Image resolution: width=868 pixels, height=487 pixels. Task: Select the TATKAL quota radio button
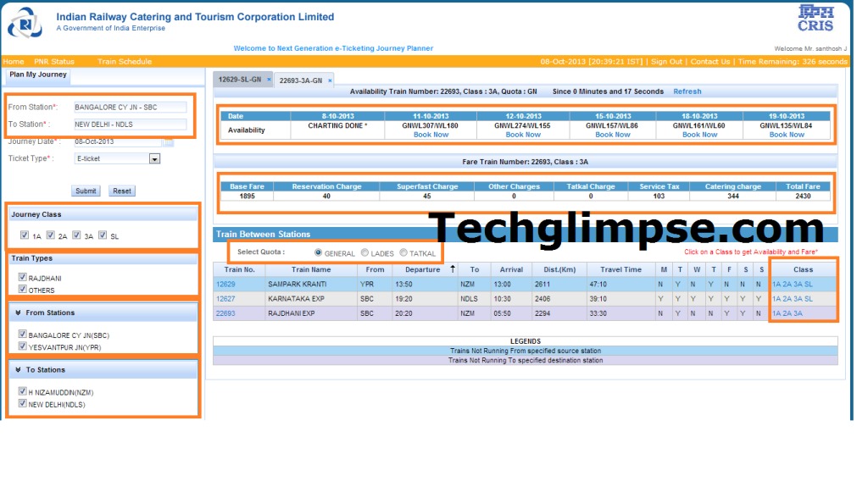(403, 252)
